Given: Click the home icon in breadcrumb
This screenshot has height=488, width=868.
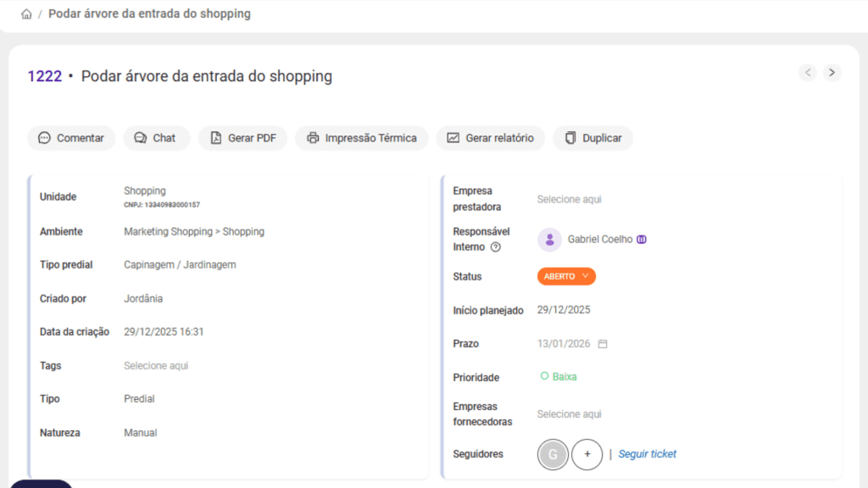Looking at the screenshot, I should [x=26, y=14].
